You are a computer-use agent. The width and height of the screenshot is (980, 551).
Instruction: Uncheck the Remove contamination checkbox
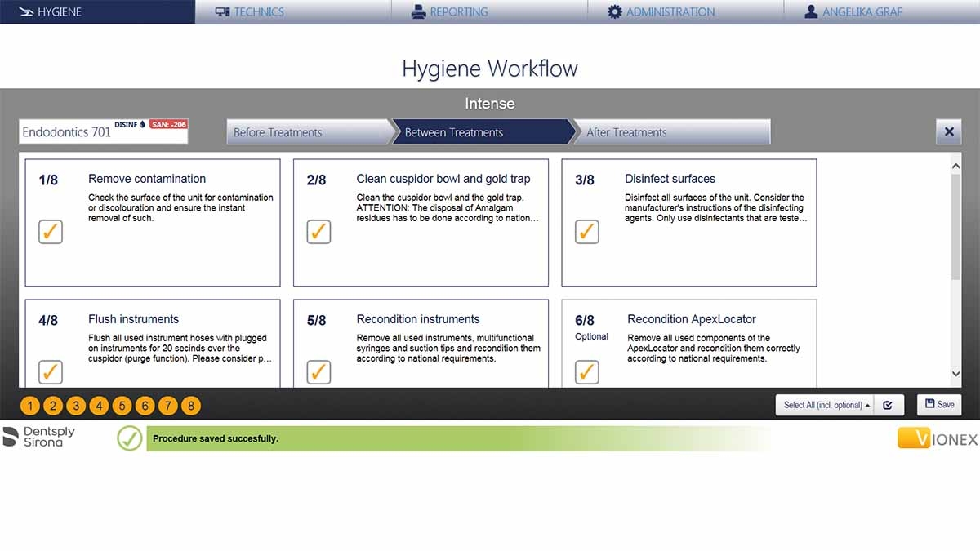[51, 232]
